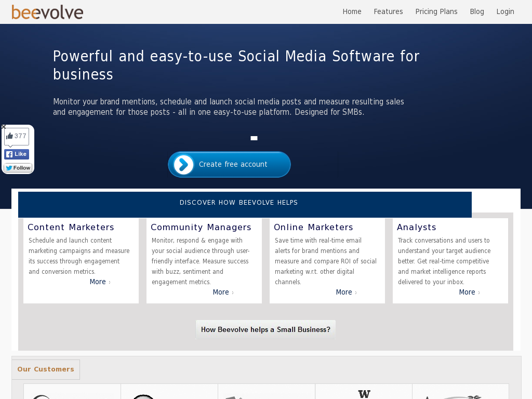Click the Twitter Follow button
Image resolution: width=532 pixels, height=399 pixels.
[18, 168]
